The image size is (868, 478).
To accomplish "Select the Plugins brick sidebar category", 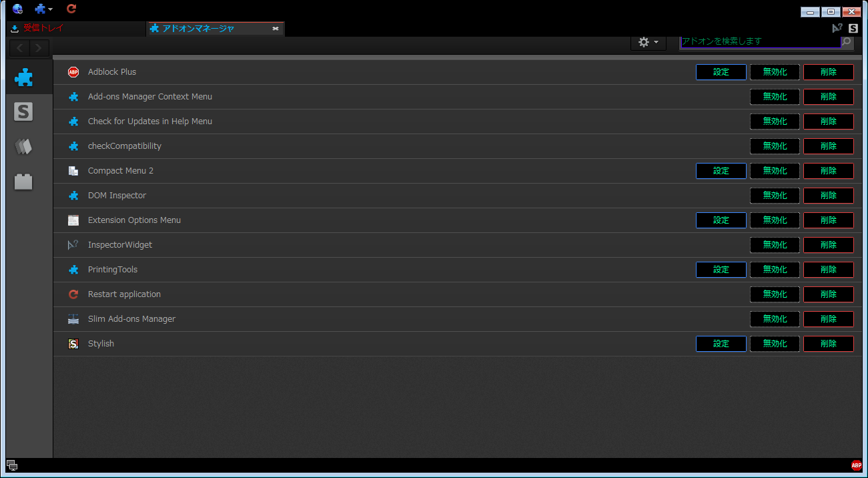I will tap(24, 182).
